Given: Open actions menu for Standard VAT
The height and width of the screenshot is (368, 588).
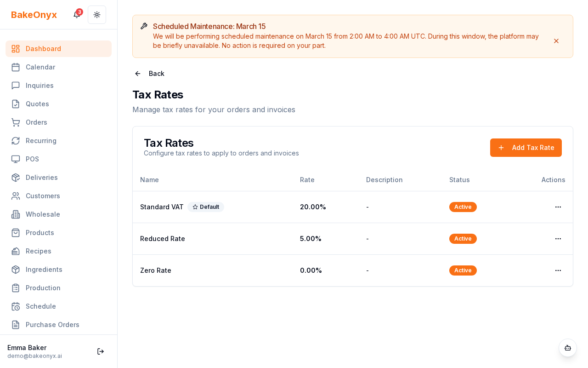Looking at the screenshot, I should (558, 207).
